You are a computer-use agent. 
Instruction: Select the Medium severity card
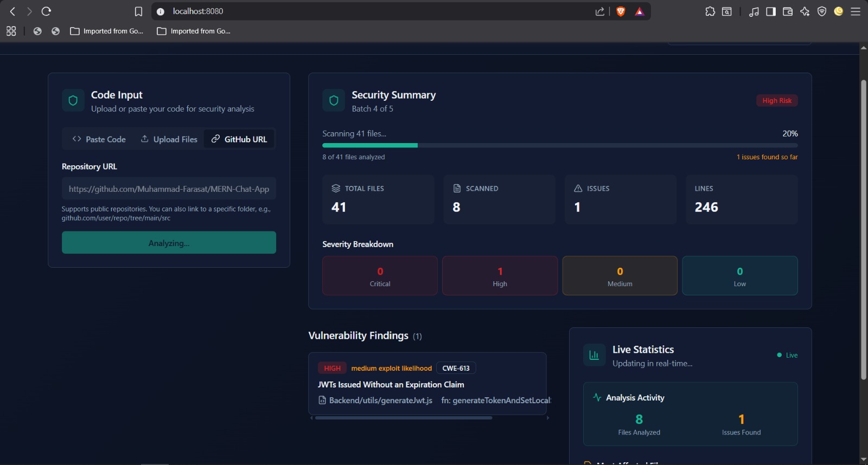pos(620,276)
